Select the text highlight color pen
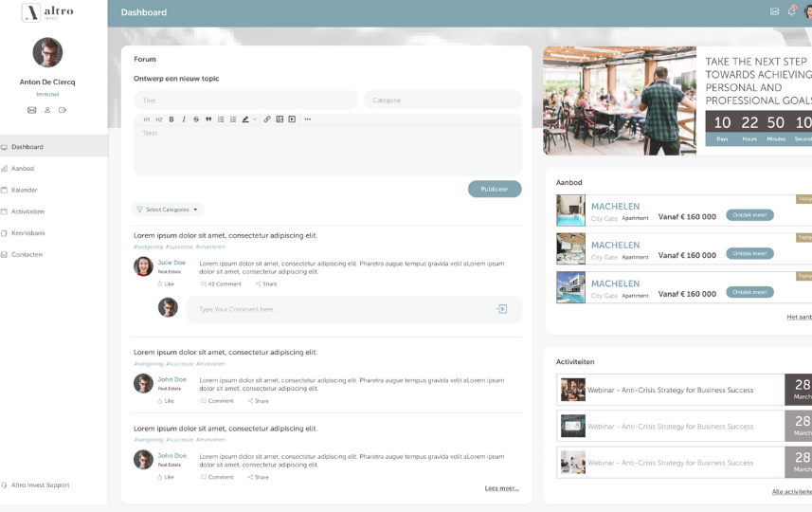The image size is (812, 512). pyautogui.click(x=245, y=119)
